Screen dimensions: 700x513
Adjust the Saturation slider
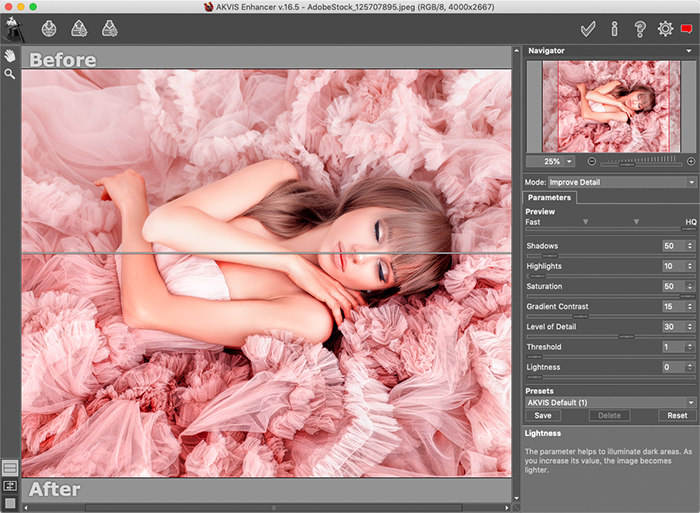[611, 296]
